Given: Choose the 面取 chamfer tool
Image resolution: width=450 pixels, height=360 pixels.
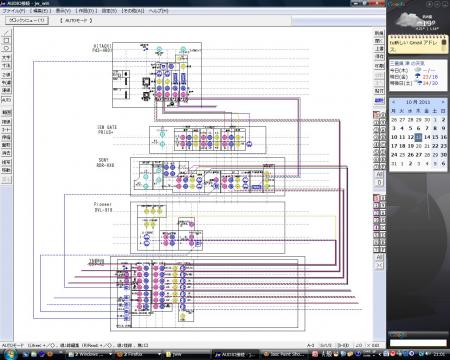Looking at the screenshot, I should pos(6,145).
